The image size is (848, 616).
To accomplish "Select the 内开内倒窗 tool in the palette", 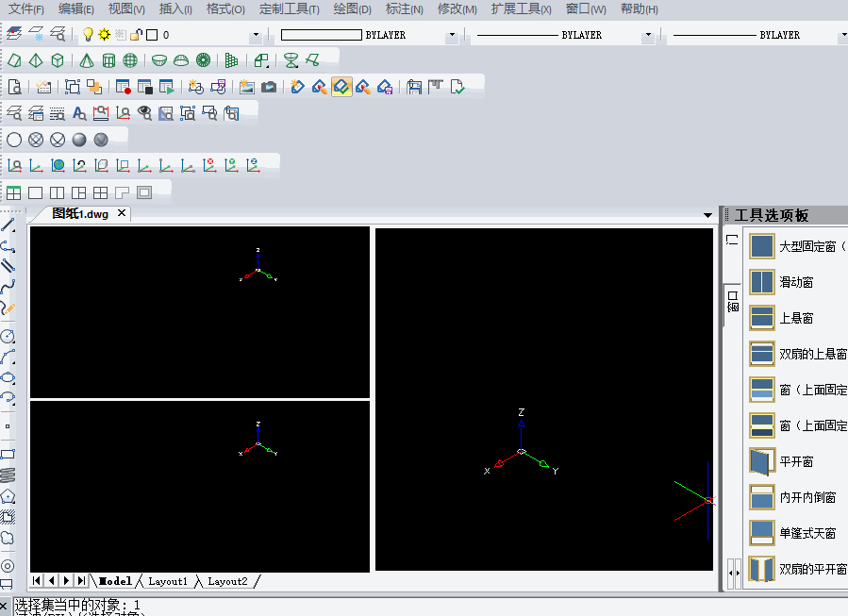I will click(x=761, y=497).
